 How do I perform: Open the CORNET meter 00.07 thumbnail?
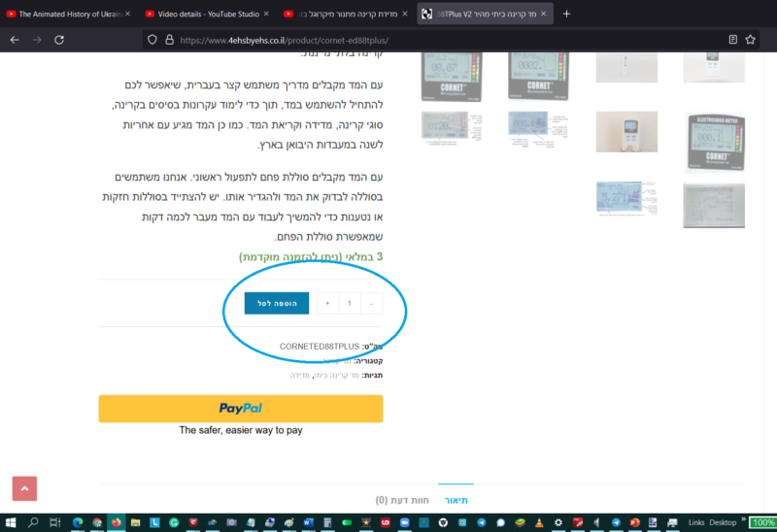[x=452, y=77]
